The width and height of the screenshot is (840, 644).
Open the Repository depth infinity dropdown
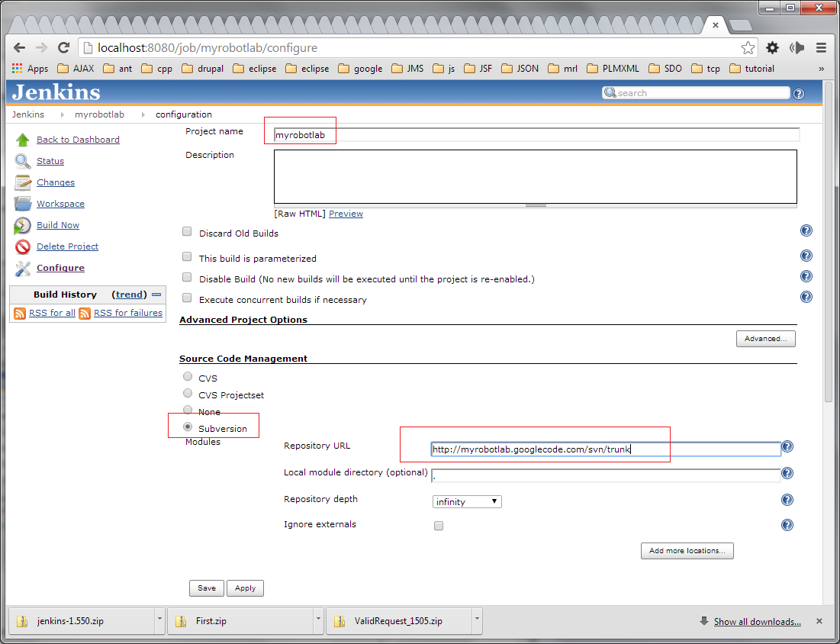pyautogui.click(x=467, y=502)
